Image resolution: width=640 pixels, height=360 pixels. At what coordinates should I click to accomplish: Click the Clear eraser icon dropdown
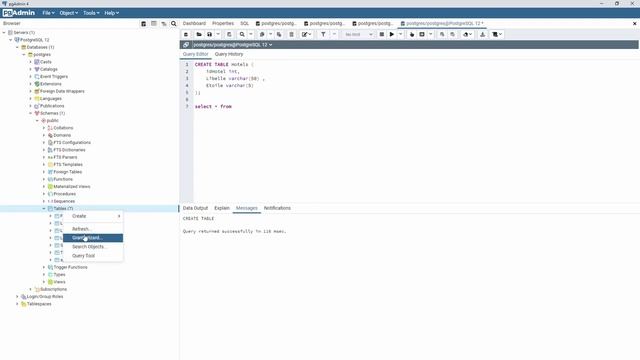click(x=467, y=35)
